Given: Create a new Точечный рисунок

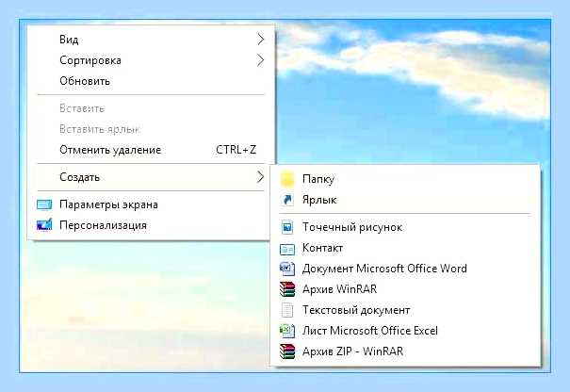Looking at the screenshot, I should pos(405,227).
